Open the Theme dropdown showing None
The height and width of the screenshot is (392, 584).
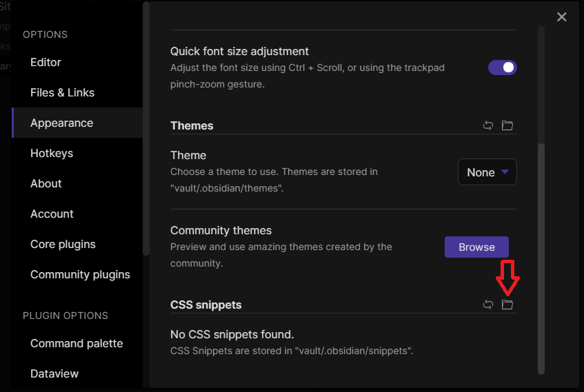pyautogui.click(x=487, y=172)
